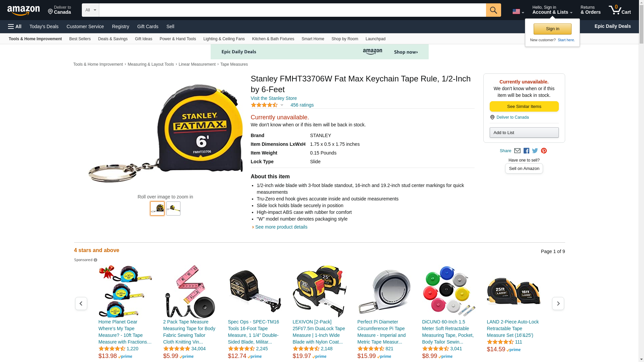Click the See Similar Items button
Image resolution: width=644 pixels, height=362 pixels.
coord(524,107)
